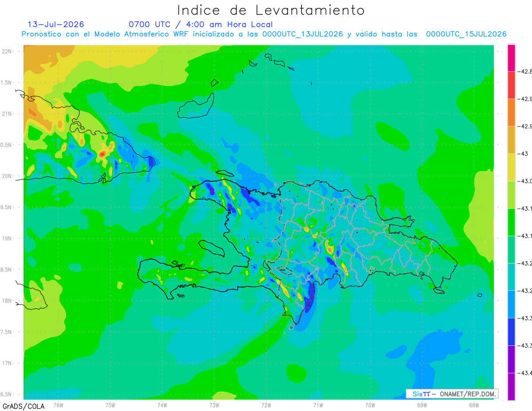Click the "Indice de Levantamiento" title
The image size is (532, 411).
[271, 10]
